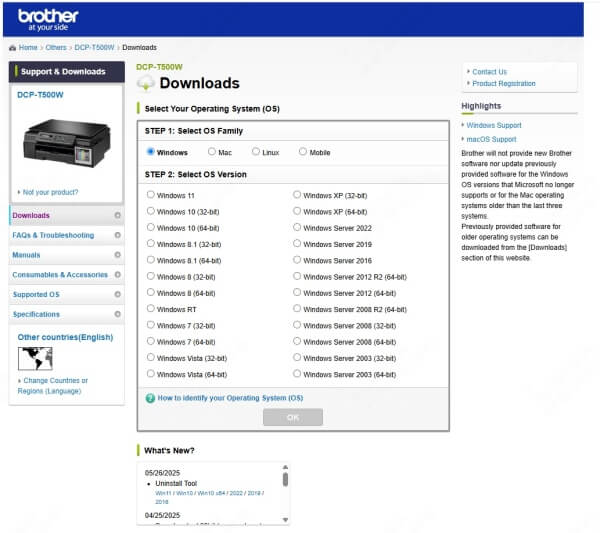600x533 pixels.
Task: Open Windows Support highlight link
Action: point(494,126)
